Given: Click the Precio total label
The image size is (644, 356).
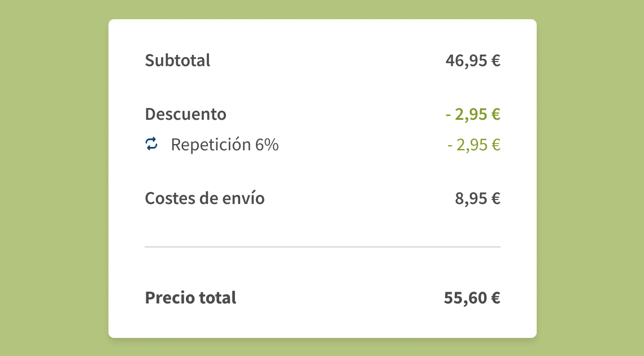Looking at the screenshot, I should pyautogui.click(x=191, y=297).
